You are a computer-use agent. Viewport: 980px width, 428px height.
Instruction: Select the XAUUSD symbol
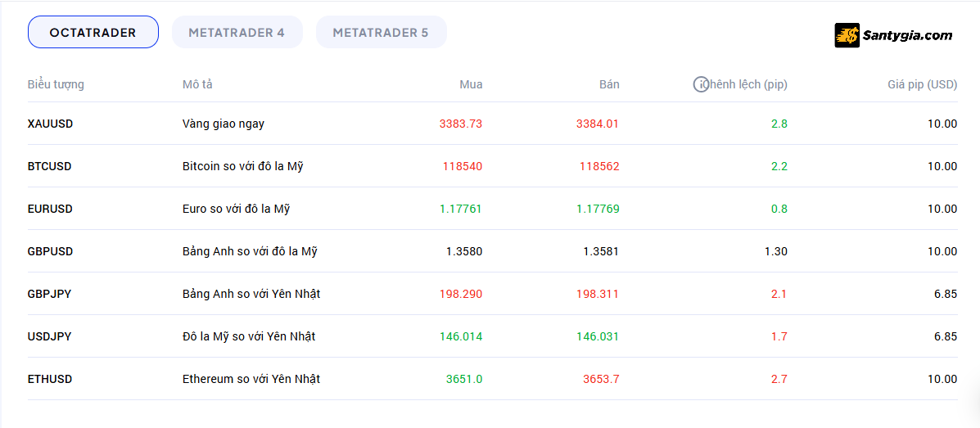51,124
